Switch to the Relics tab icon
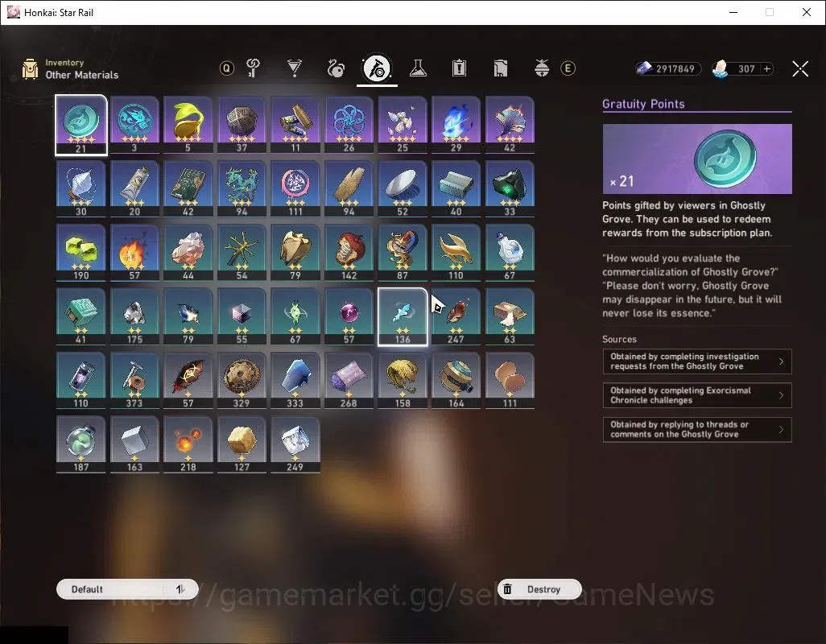Screen dimensions: 826x644 (336, 68)
